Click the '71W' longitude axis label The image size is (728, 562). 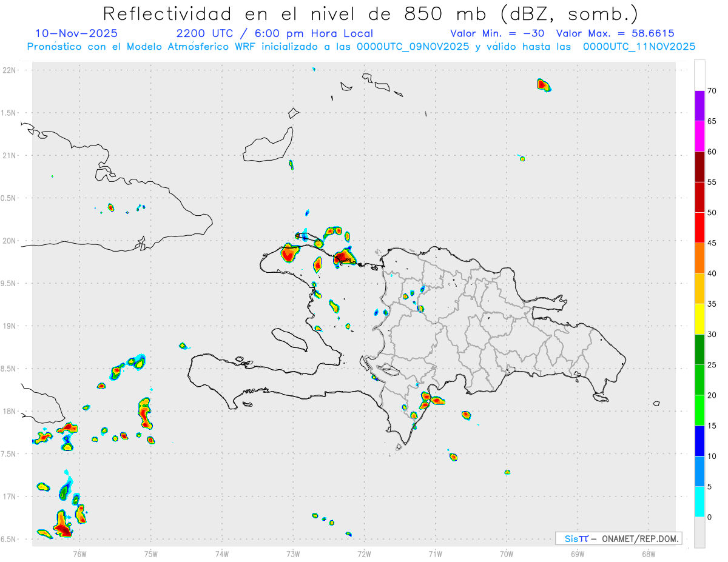click(435, 554)
